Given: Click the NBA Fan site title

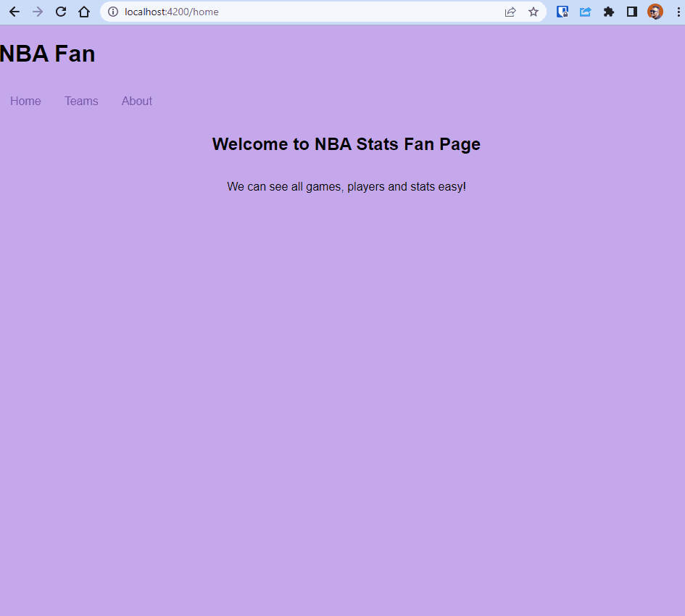Looking at the screenshot, I should pyautogui.click(x=47, y=54).
